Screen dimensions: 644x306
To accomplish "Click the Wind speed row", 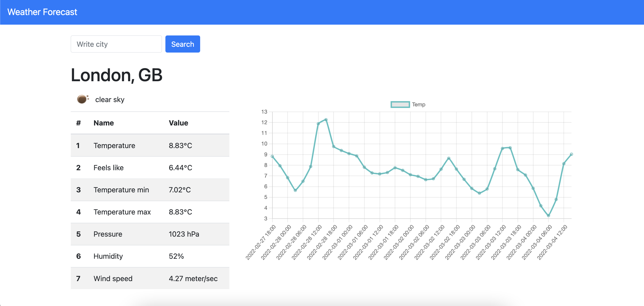I will click(150, 278).
